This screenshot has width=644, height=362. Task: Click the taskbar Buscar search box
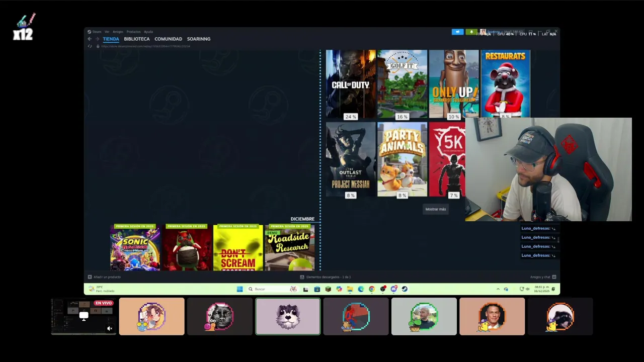272,289
